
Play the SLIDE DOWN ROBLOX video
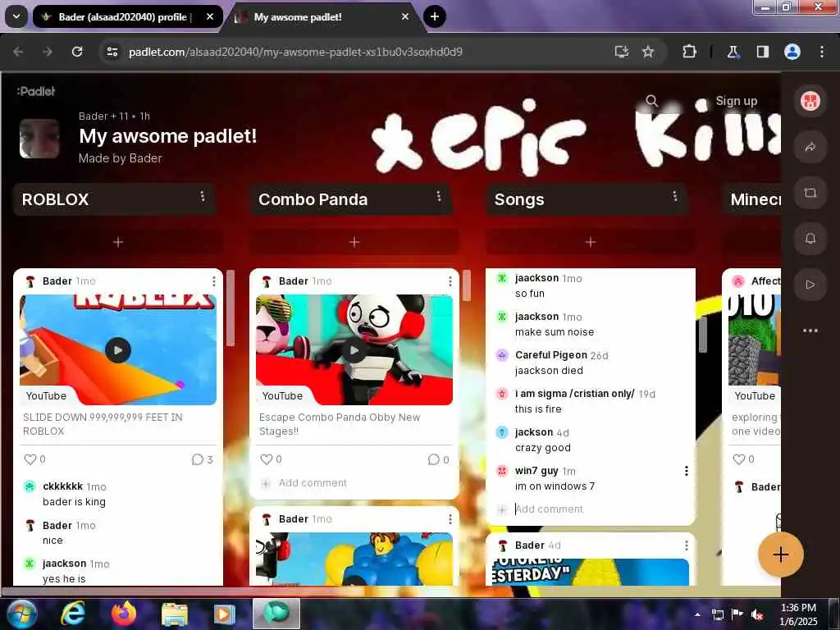point(118,350)
